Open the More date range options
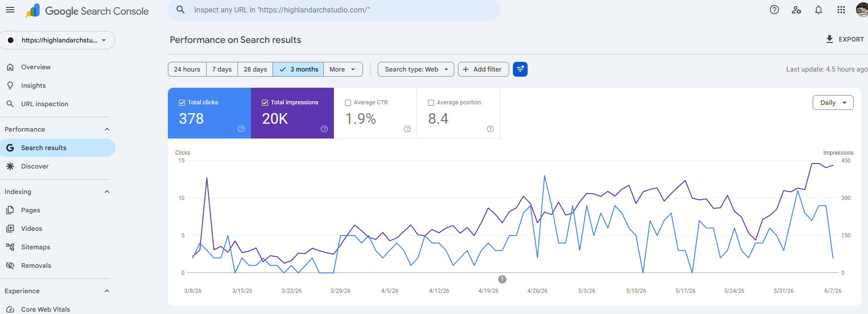The image size is (868, 314). tap(343, 69)
